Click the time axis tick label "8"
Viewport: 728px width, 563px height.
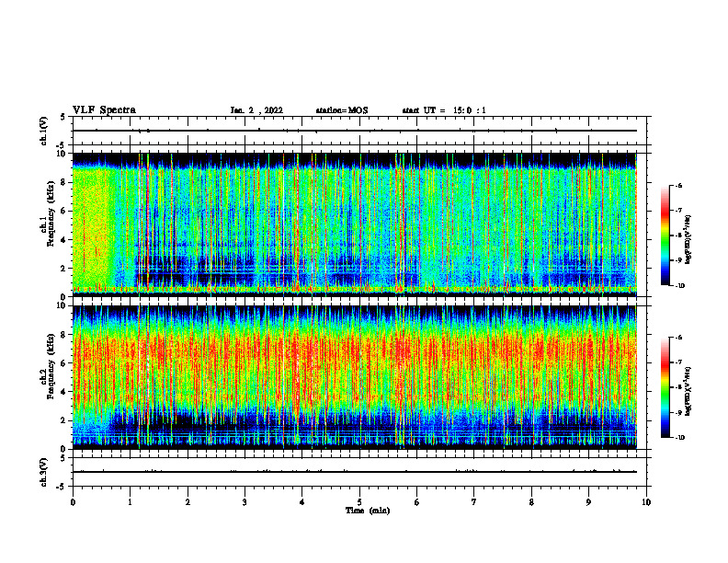tap(531, 502)
